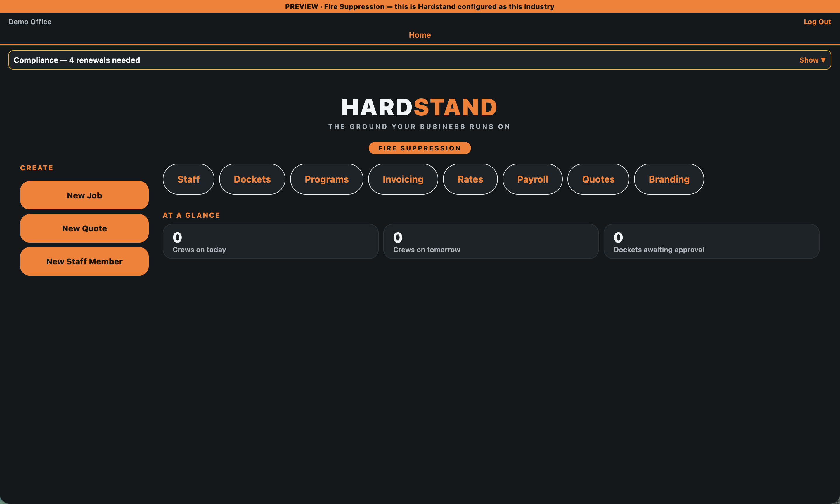Open the Rates section

click(x=470, y=179)
